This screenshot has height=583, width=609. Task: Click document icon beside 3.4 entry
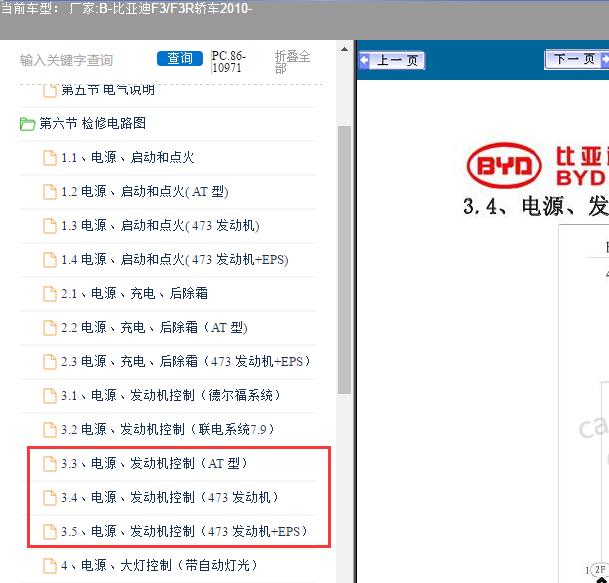click(x=50, y=498)
